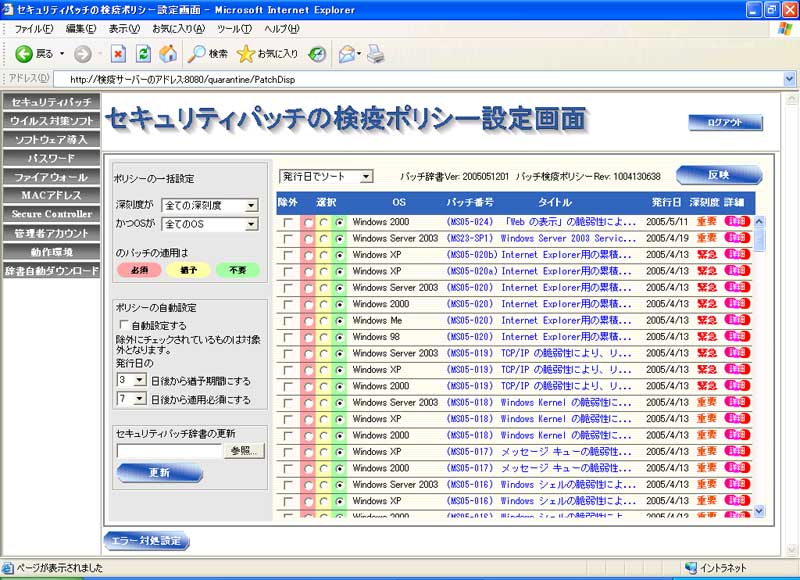The image size is (800, 580).
Task: Click the dictionary file path input field
Action: pyautogui.click(x=169, y=451)
